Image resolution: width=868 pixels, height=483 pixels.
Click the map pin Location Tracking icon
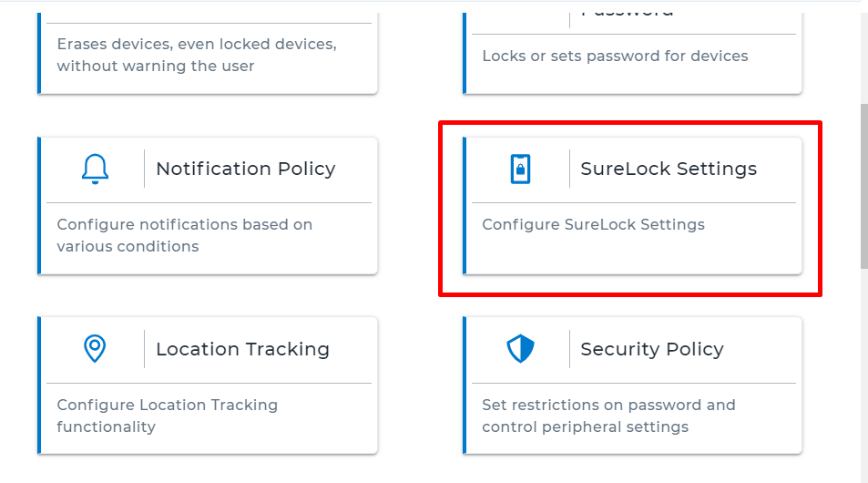[x=95, y=348]
